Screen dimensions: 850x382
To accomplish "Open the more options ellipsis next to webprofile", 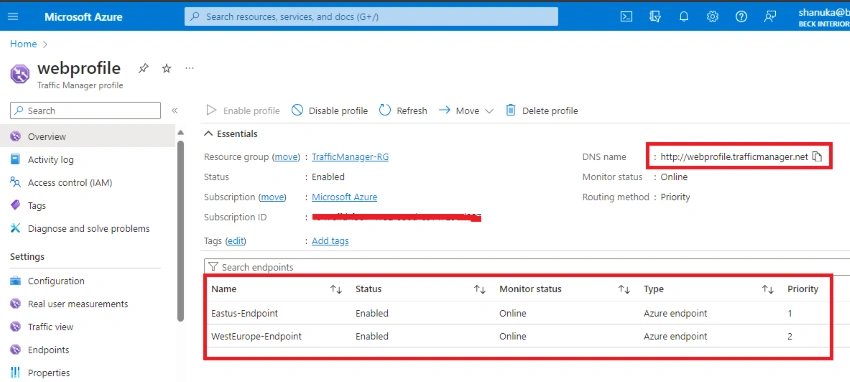I will [189, 68].
